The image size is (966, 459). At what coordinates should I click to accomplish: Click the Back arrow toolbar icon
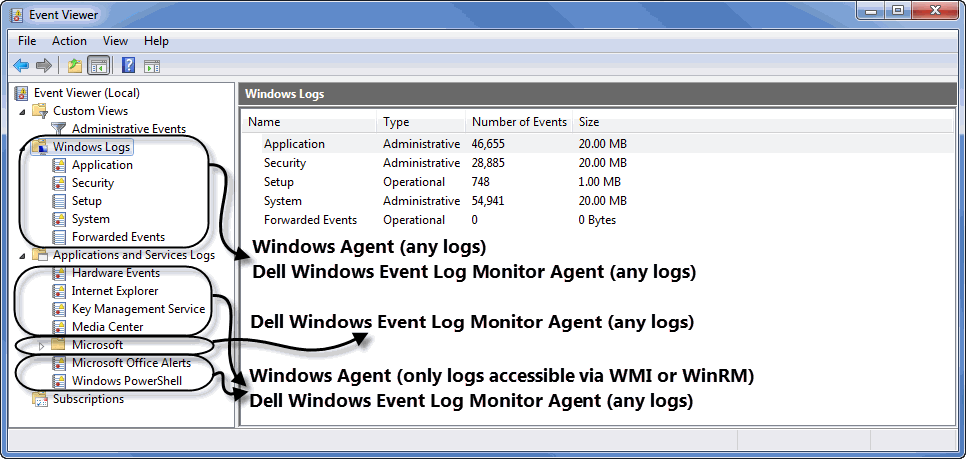point(21,66)
